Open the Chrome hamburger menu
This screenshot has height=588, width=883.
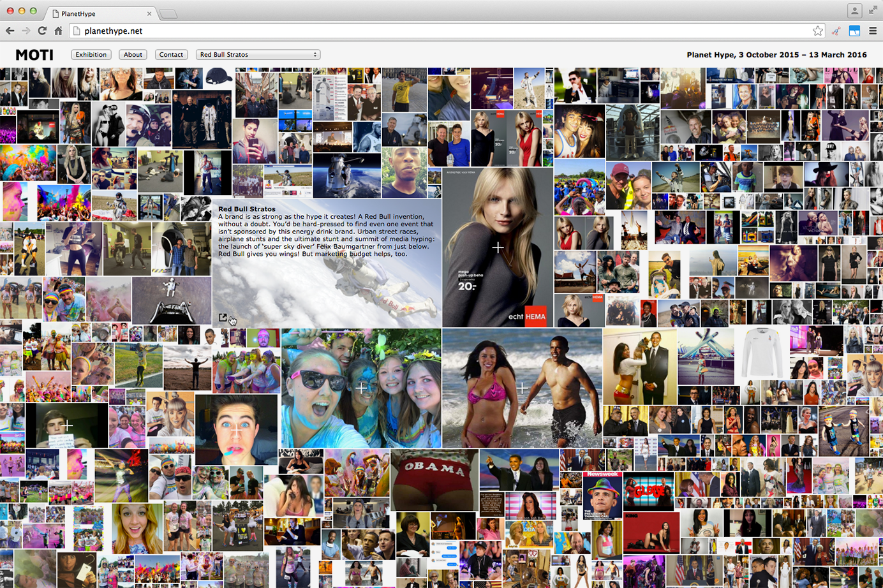pos(873,31)
